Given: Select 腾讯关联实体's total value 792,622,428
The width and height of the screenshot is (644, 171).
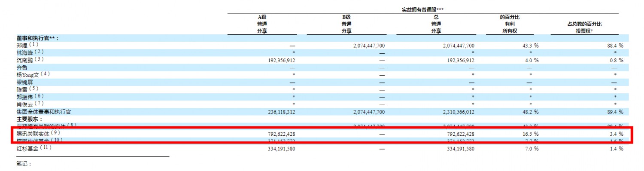Looking at the screenshot, I should (x=461, y=134).
